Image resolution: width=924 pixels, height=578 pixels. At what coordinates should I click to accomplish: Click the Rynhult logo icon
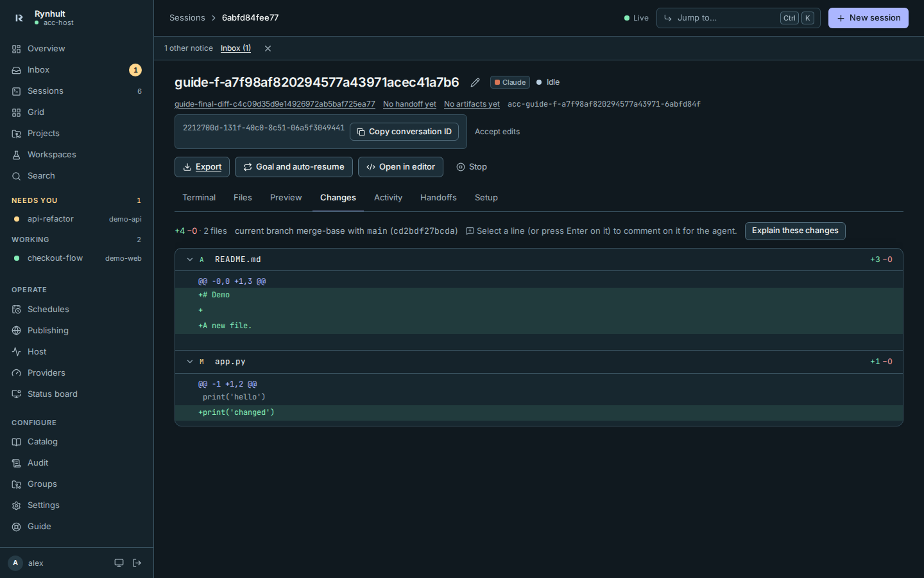click(19, 18)
